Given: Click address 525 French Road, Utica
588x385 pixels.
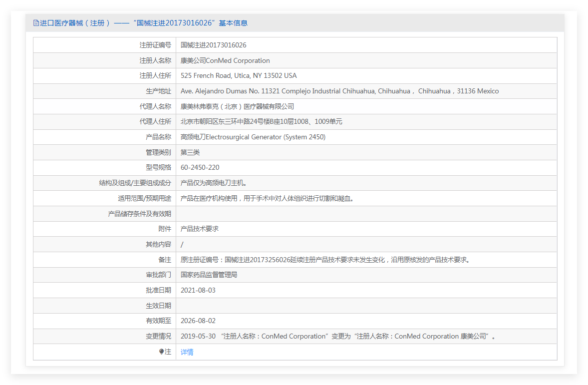Looking at the screenshot, I should pyautogui.click(x=239, y=76).
